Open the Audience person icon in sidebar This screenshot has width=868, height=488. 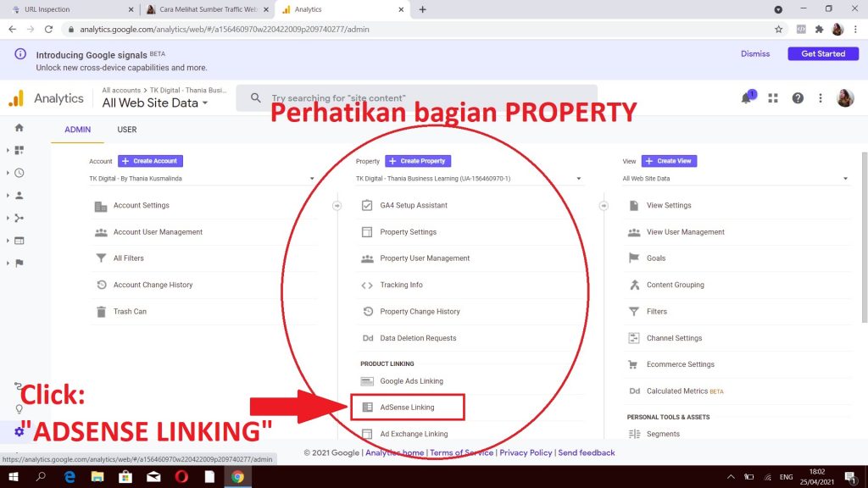pos(19,195)
